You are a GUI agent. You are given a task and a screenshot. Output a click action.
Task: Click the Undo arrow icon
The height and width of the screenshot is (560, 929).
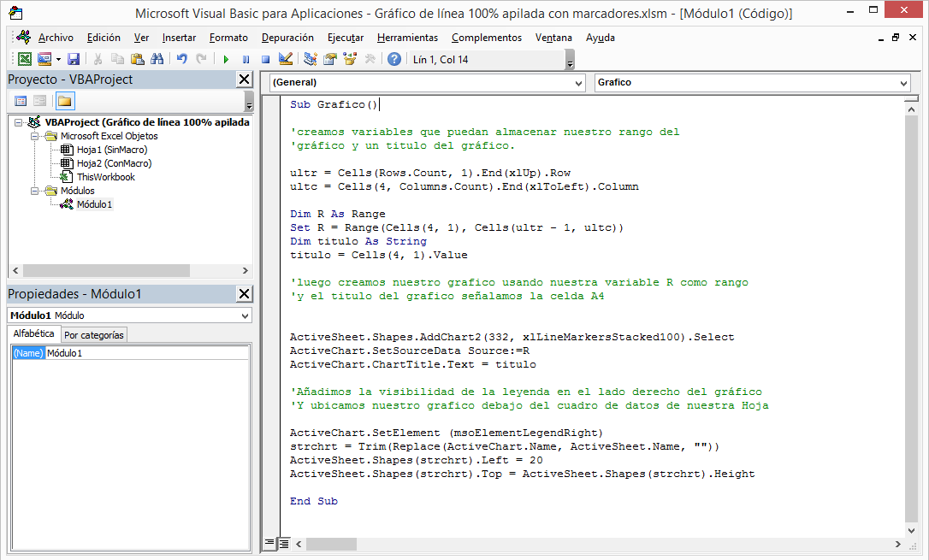coord(181,59)
